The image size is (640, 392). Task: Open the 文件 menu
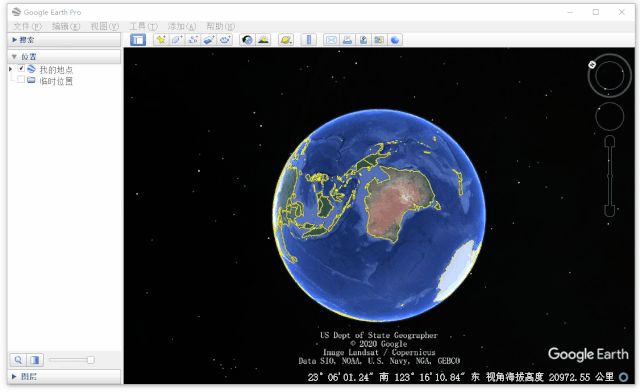point(27,27)
